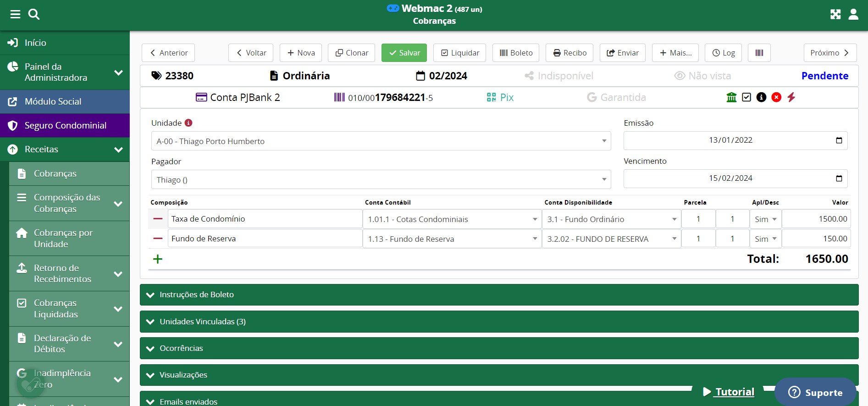The image size is (868, 406).
Task: Click the bank building icon
Action: [x=731, y=97]
